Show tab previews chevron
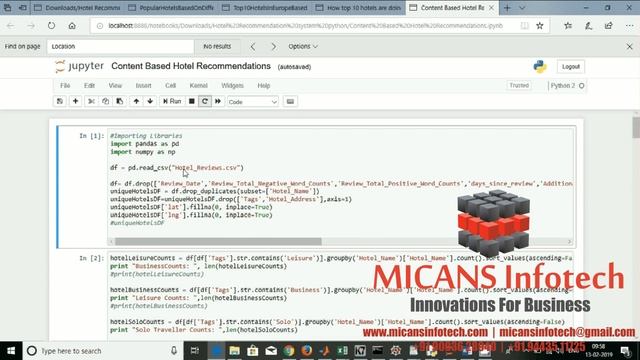 point(522,8)
